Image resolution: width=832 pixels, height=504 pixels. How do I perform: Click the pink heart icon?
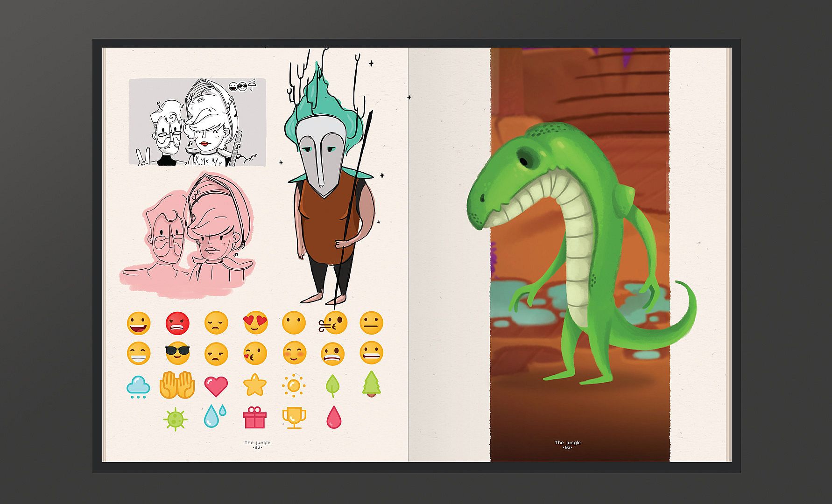click(216, 386)
